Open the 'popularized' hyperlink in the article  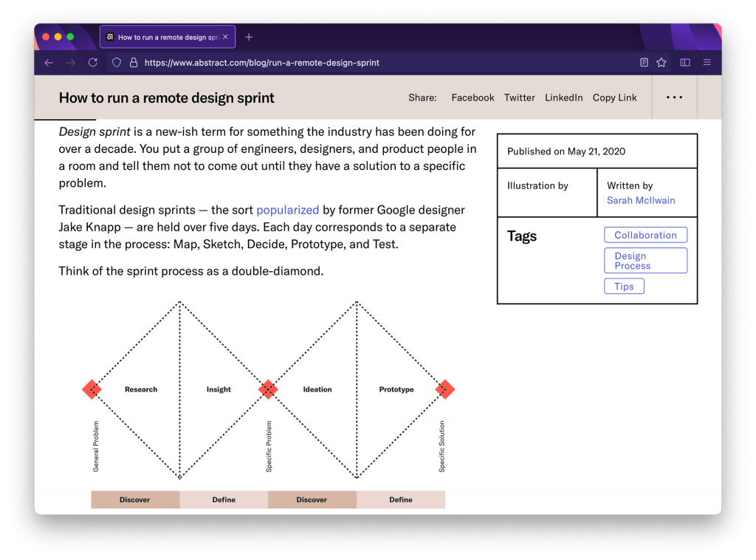pyautogui.click(x=288, y=210)
